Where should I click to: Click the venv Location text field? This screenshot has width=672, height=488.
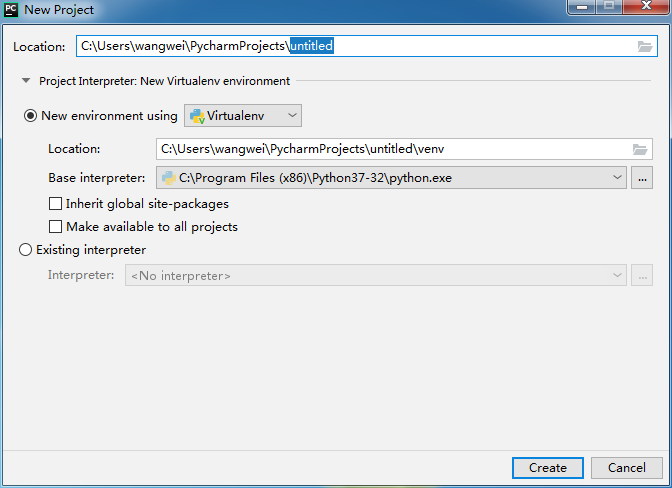click(404, 149)
